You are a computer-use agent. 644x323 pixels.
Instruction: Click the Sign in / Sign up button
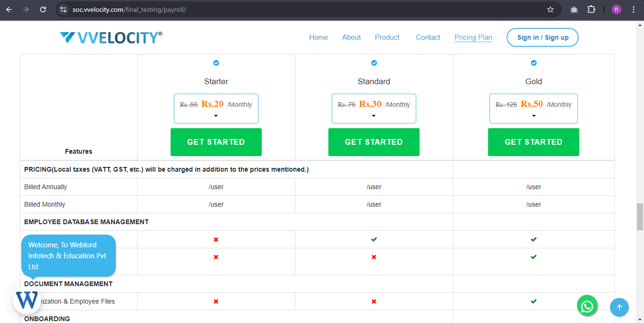tap(542, 37)
